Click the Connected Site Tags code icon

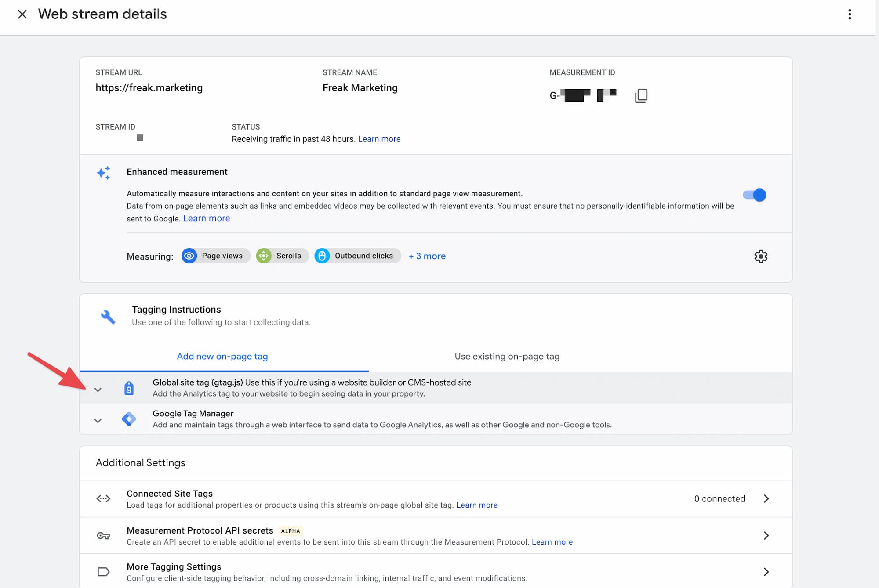pyautogui.click(x=103, y=498)
